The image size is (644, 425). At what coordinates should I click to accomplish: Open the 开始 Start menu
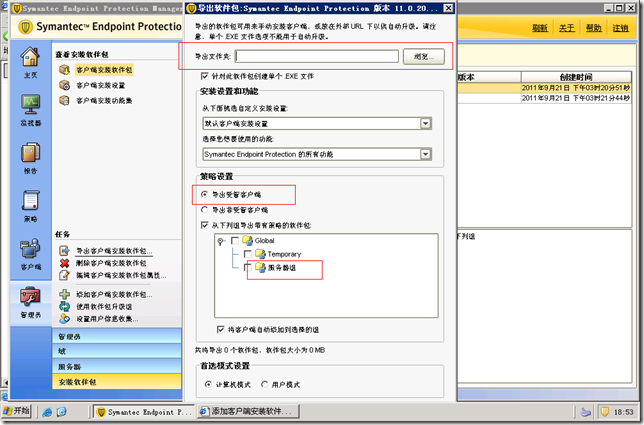point(16,411)
